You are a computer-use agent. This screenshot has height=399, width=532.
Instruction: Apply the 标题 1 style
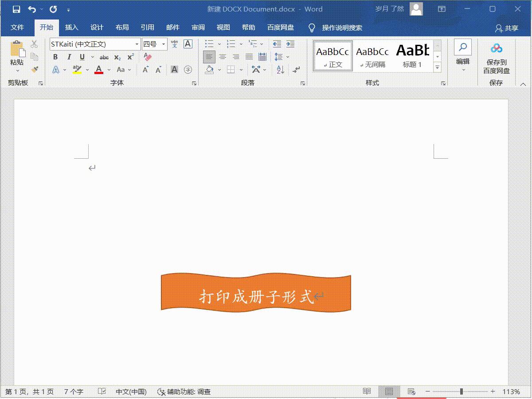411,55
